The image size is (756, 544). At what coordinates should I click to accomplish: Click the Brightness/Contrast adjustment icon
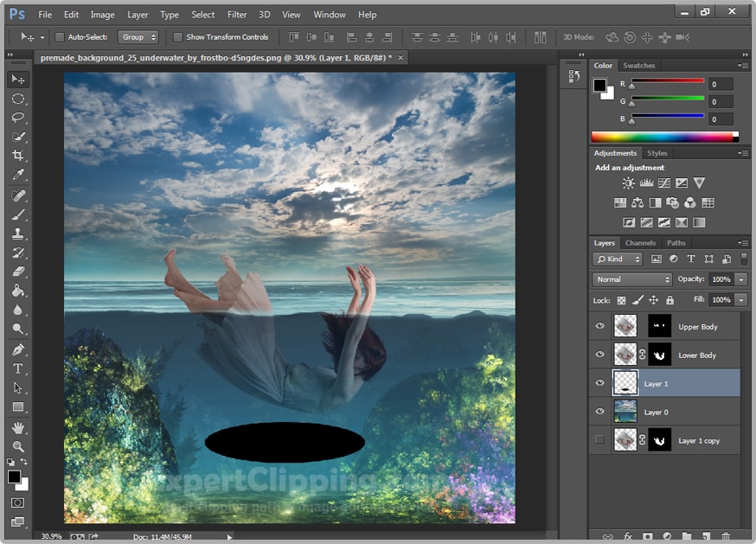628,183
